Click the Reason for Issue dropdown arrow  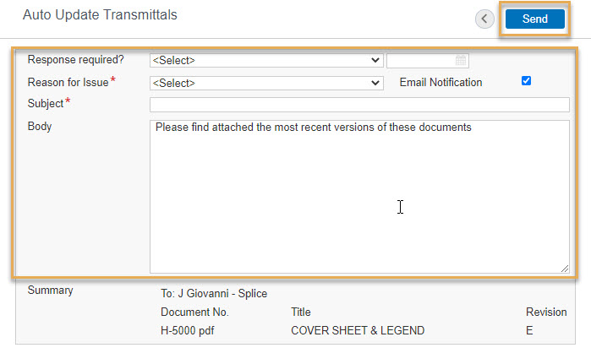click(x=375, y=83)
